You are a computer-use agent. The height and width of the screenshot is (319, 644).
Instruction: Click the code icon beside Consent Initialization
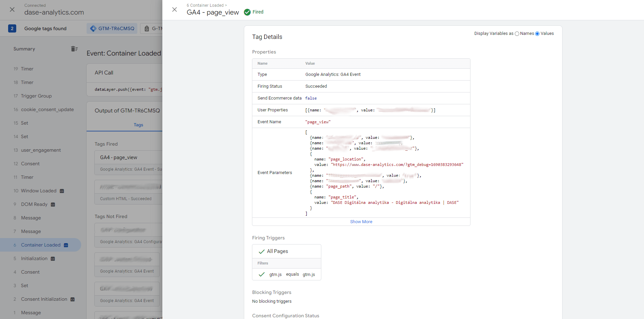(x=72, y=299)
